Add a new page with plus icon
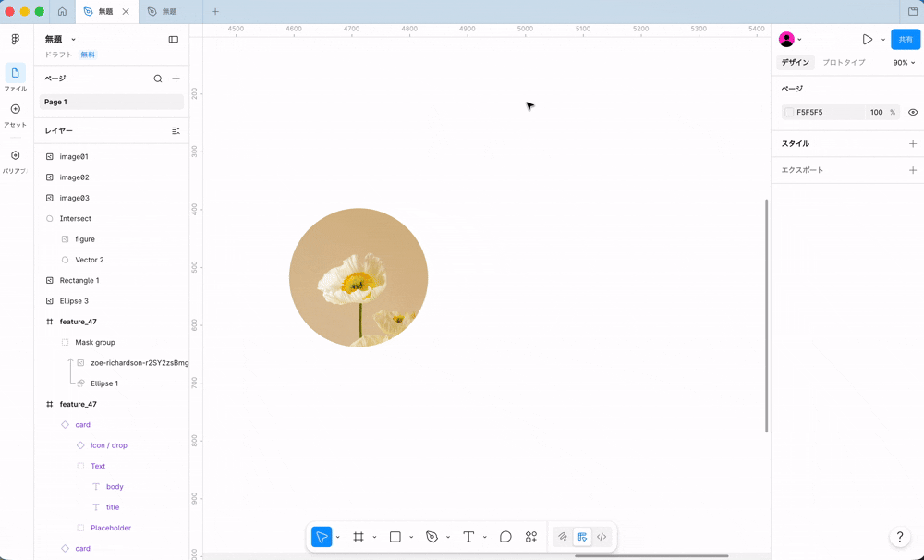Image resolution: width=924 pixels, height=560 pixels. pos(176,79)
